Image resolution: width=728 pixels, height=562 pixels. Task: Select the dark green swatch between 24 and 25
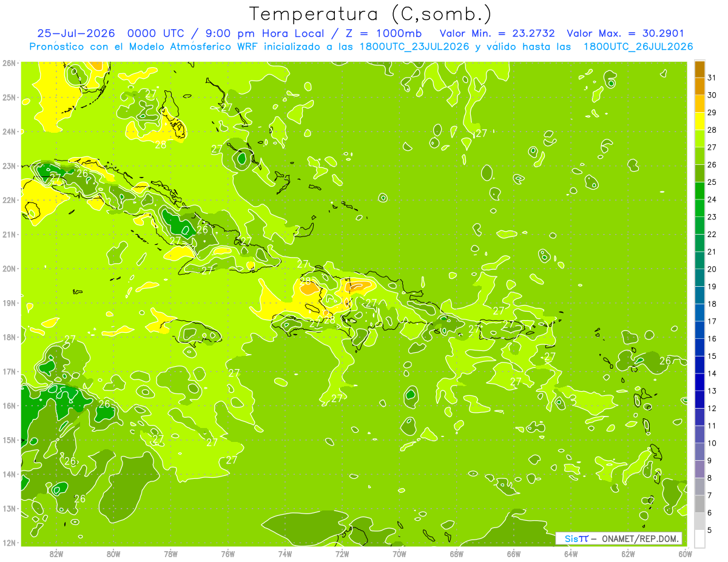(x=699, y=190)
